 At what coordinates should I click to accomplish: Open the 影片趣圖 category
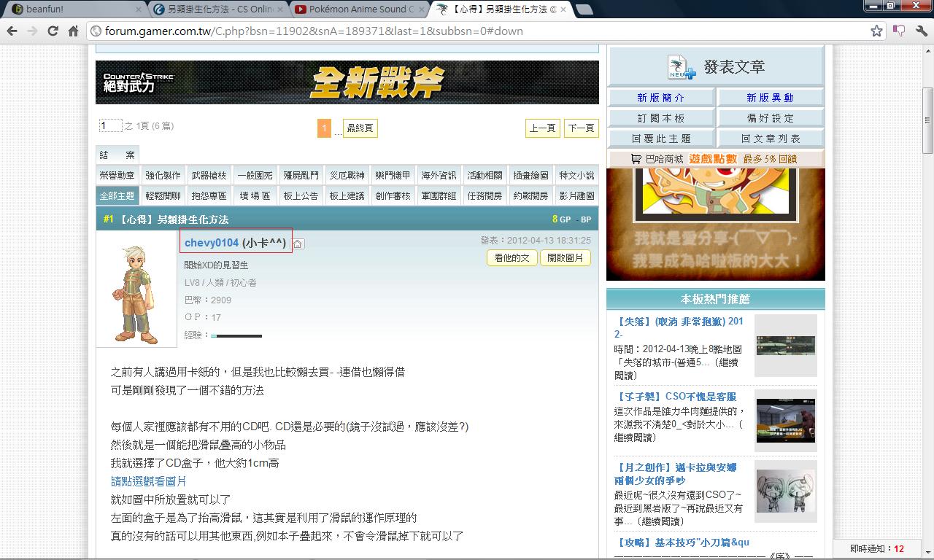[576, 195]
